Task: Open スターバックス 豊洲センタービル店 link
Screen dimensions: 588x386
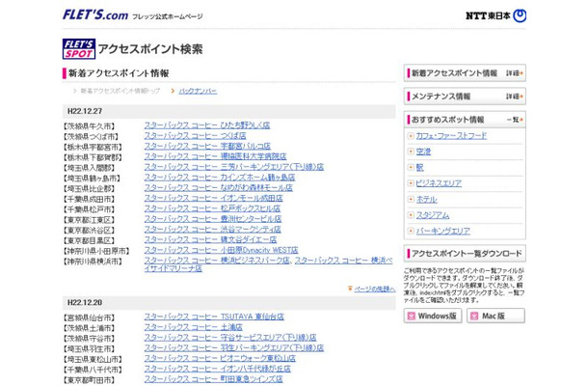Action: [213, 218]
